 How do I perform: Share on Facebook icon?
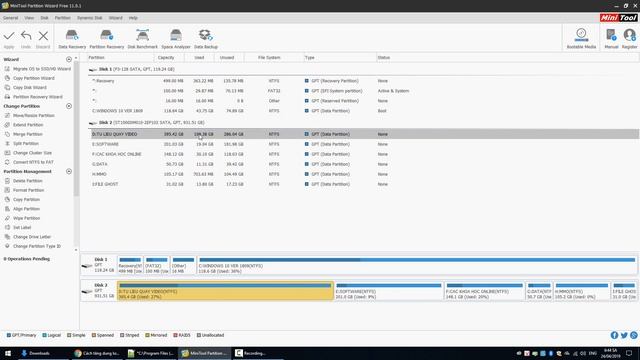tap(614, 335)
